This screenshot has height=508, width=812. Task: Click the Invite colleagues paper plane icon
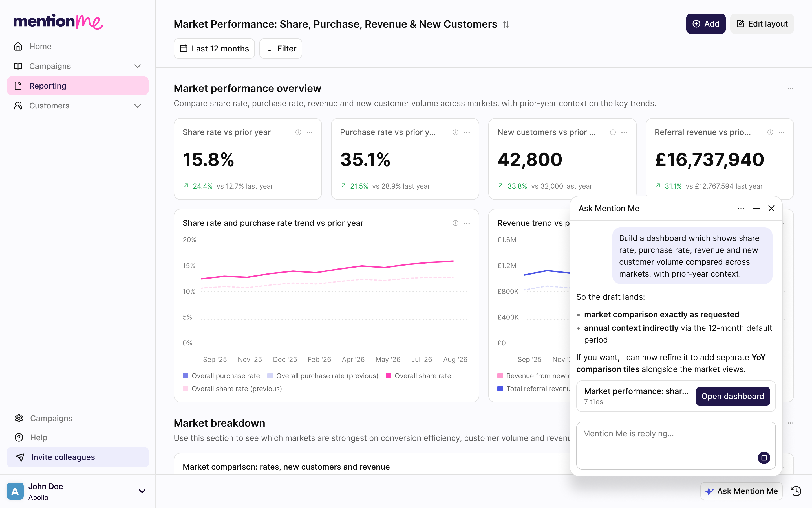[20, 457]
